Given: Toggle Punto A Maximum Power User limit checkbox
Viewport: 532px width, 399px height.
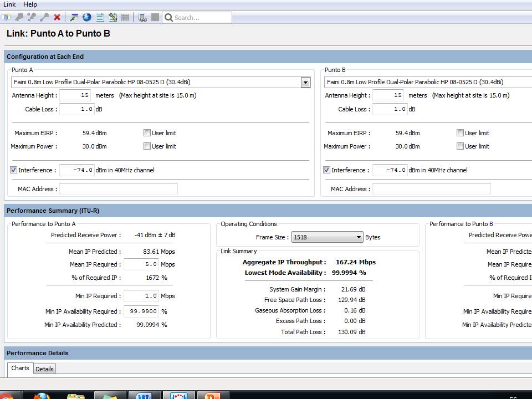Looking at the screenshot, I should [147, 146].
